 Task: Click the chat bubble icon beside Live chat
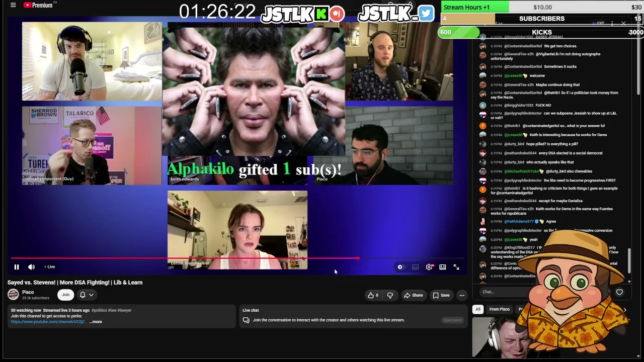point(246,320)
